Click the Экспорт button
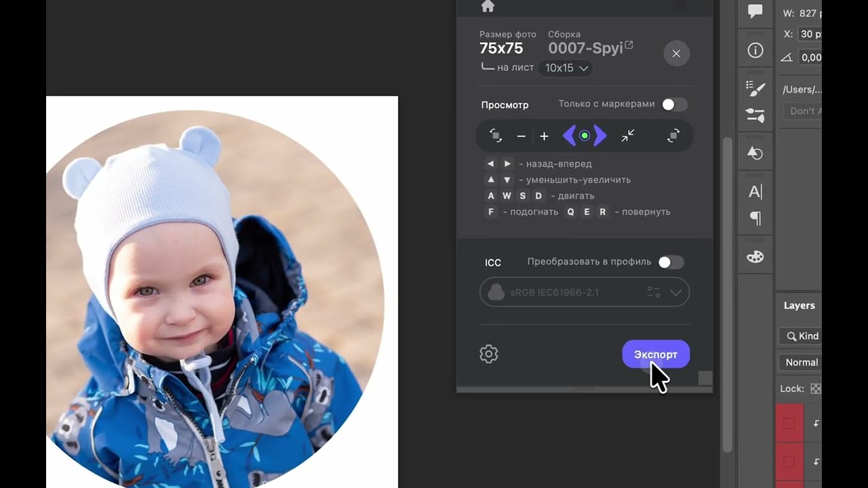 coord(656,354)
